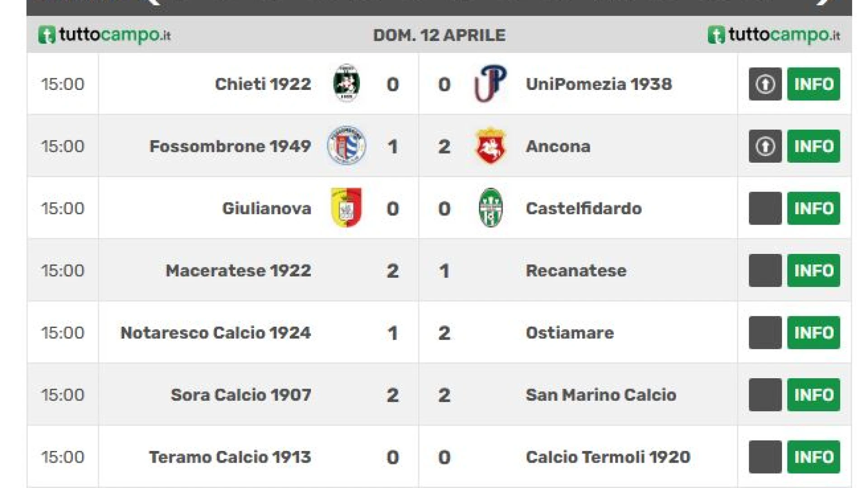Click the arrow icon for Chieti match
Viewport: 868px width, 488px height.
[765, 84]
